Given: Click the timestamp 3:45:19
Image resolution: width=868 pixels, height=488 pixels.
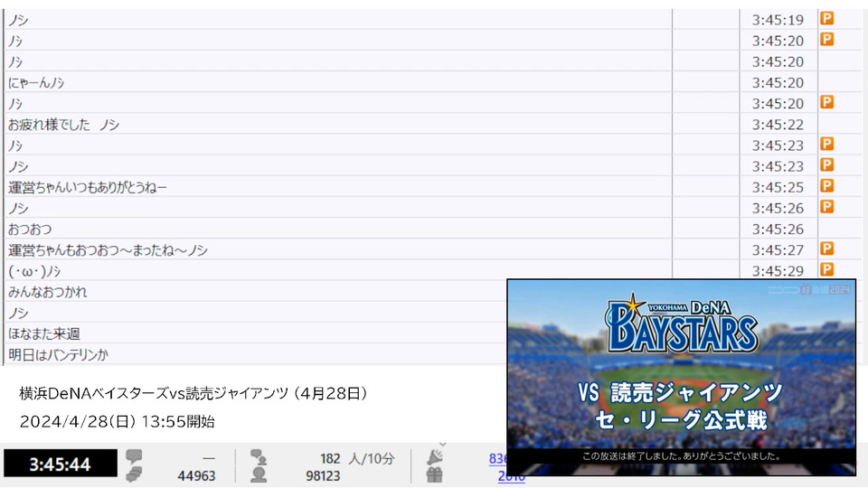Looking at the screenshot, I should pyautogui.click(x=778, y=20).
